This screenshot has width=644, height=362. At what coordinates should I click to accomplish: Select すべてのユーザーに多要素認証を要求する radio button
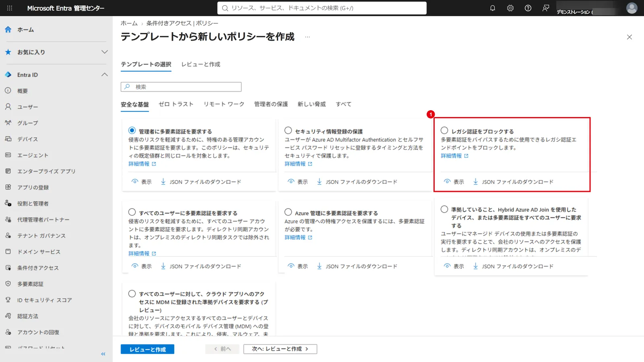pos(132,212)
